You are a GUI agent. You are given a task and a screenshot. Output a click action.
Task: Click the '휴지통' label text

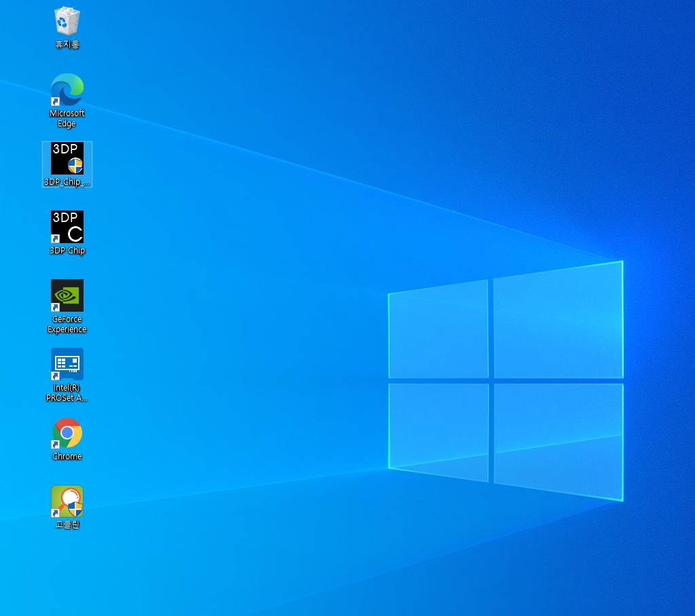[67, 44]
